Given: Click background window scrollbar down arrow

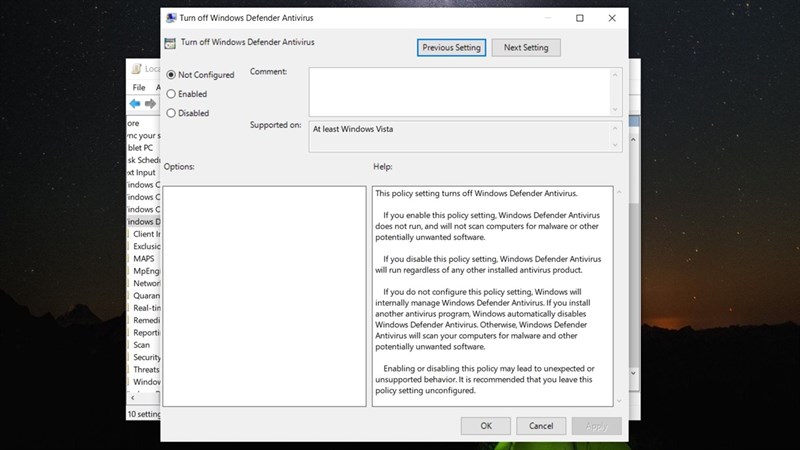Looking at the screenshot, I should click(x=634, y=373).
